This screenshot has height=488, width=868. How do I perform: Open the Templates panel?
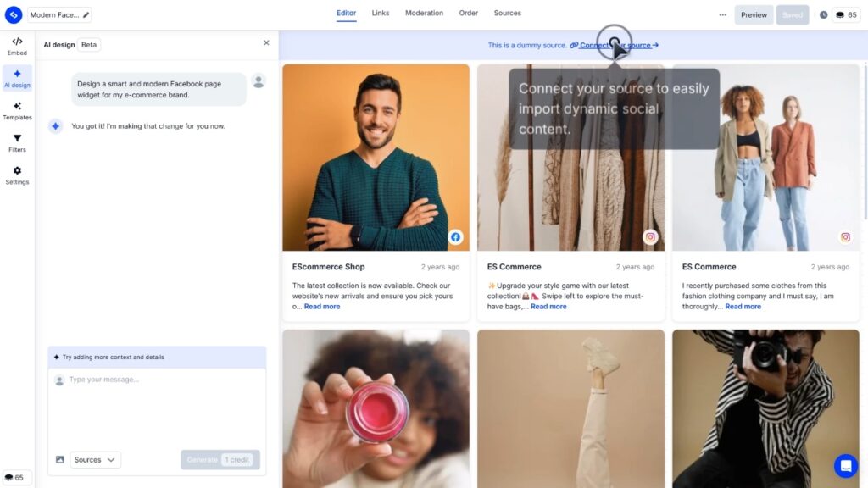(17, 110)
